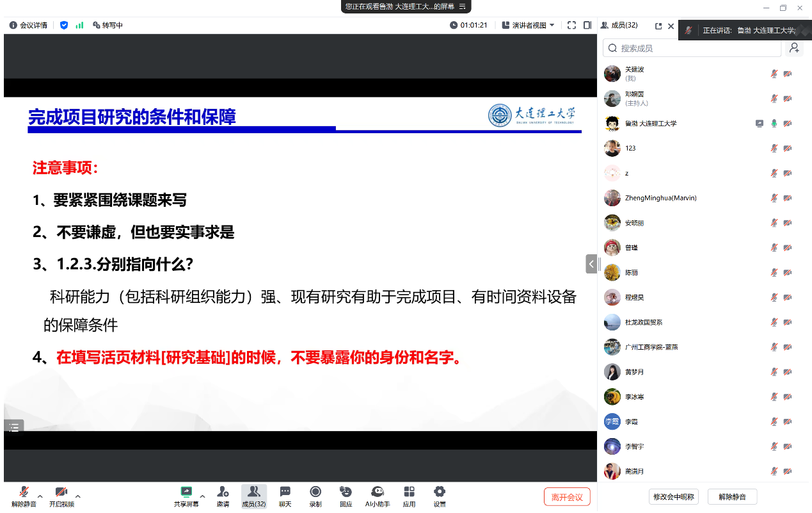Collapse the side panel with the arrow handle
Viewport: 812px width, 513px height.
point(591,264)
